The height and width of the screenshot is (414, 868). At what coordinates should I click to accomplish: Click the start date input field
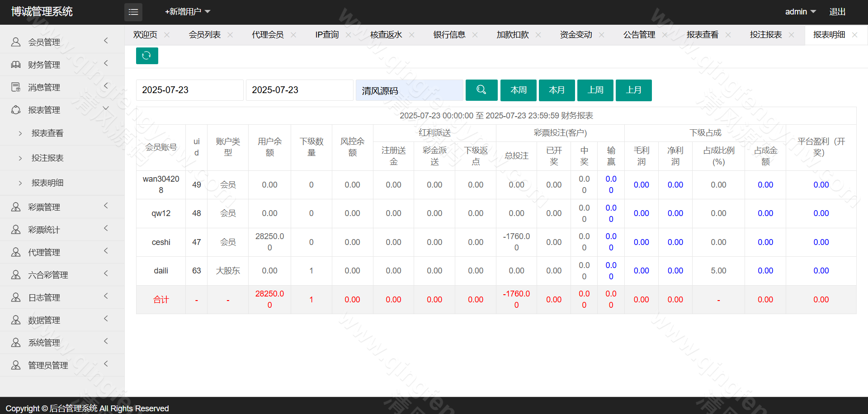pos(189,90)
